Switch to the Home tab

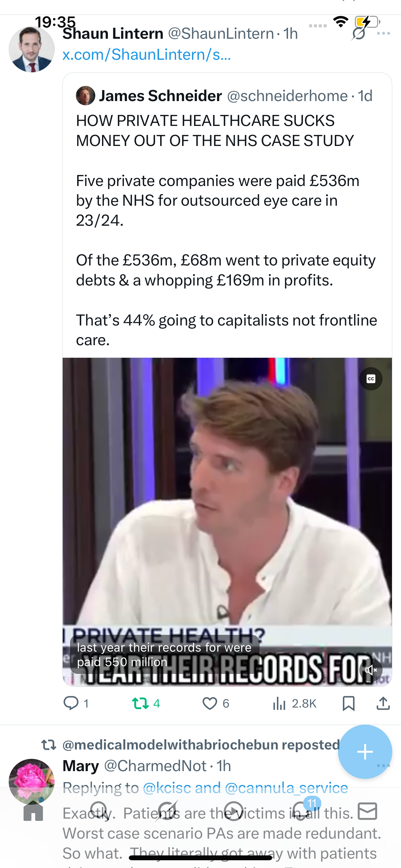pyautogui.click(x=33, y=811)
